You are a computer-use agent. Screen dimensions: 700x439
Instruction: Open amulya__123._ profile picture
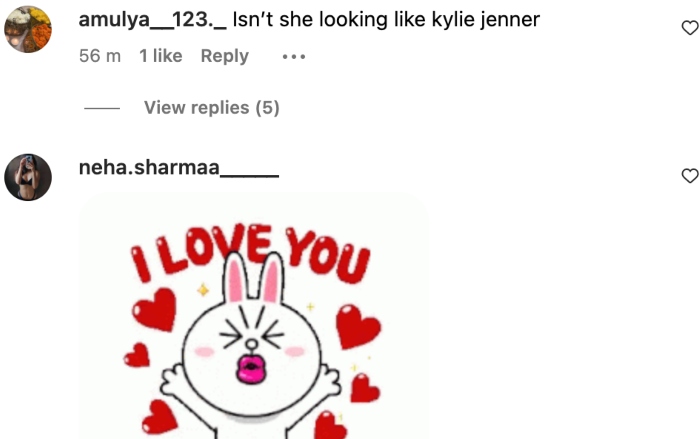click(x=28, y=29)
